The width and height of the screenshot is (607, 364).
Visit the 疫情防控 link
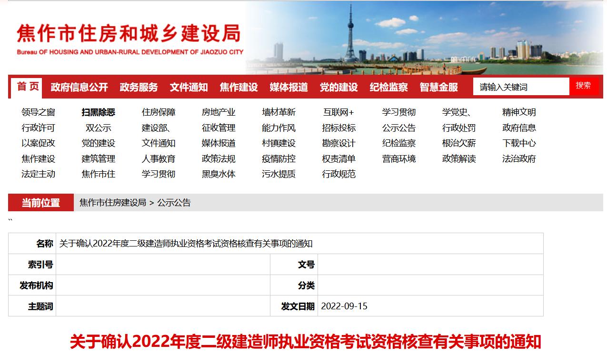tap(279, 159)
